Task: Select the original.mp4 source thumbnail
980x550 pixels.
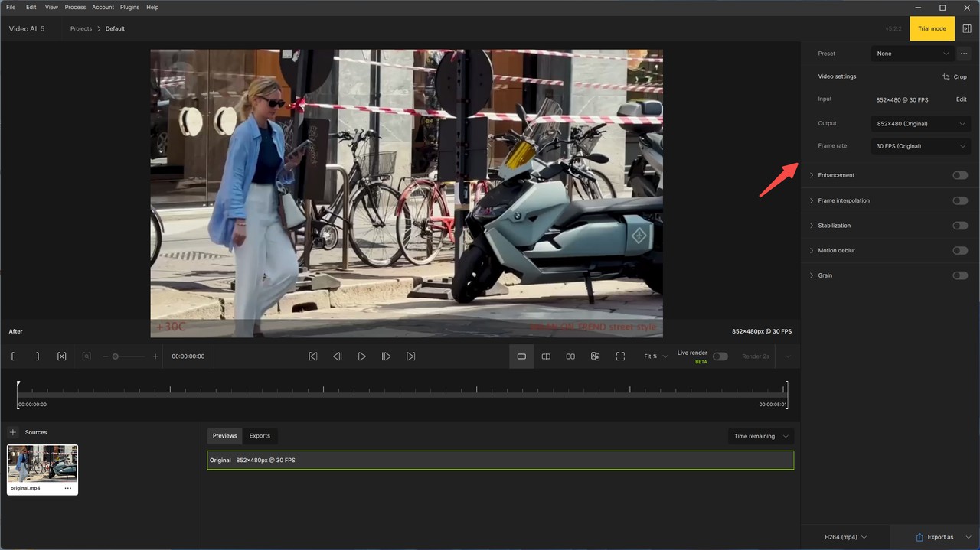Action: (x=42, y=464)
